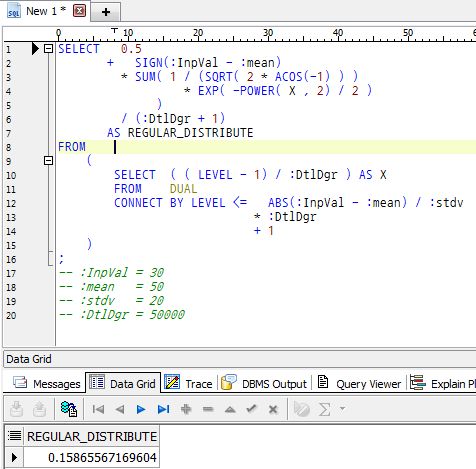This screenshot has height=469, width=476.
Task: Click line number 16 in the gutter
Action: [11, 259]
